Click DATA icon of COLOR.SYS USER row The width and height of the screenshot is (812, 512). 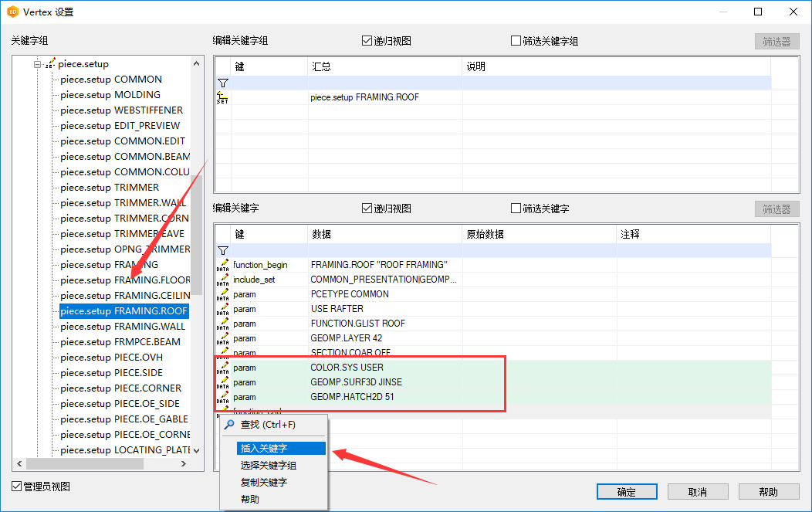pyautogui.click(x=222, y=368)
